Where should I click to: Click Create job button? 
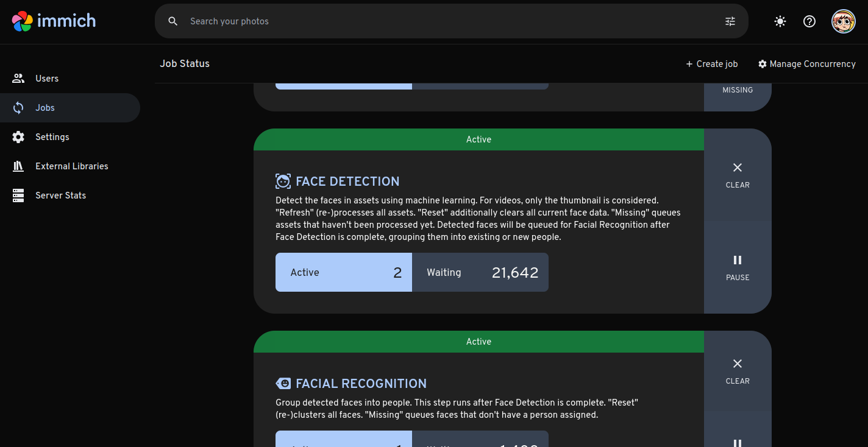pos(711,64)
